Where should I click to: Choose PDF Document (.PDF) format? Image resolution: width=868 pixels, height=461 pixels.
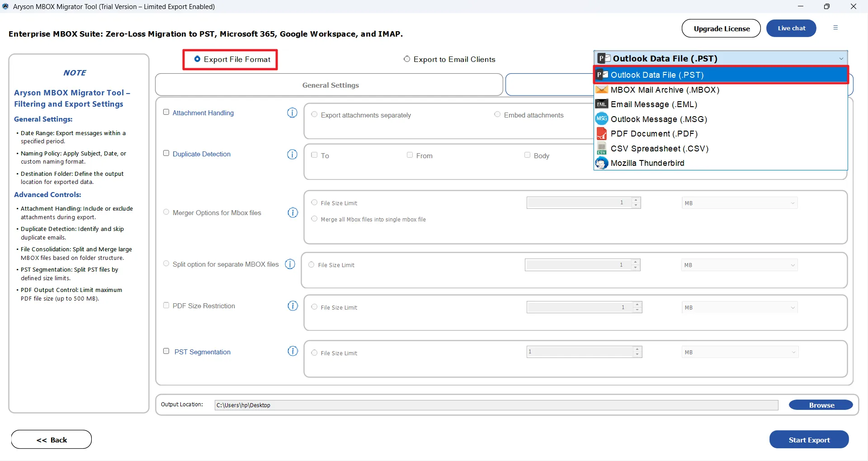pos(721,133)
